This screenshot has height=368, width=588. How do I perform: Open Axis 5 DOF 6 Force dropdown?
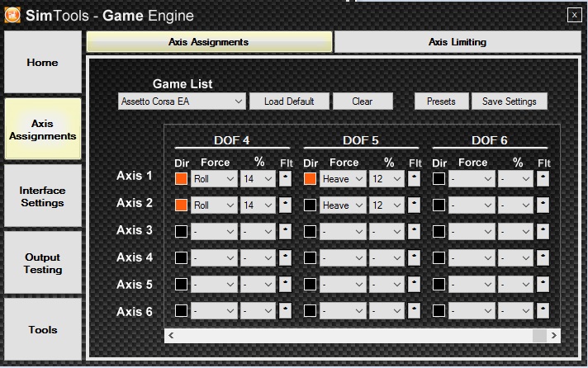tap(472, 284)
